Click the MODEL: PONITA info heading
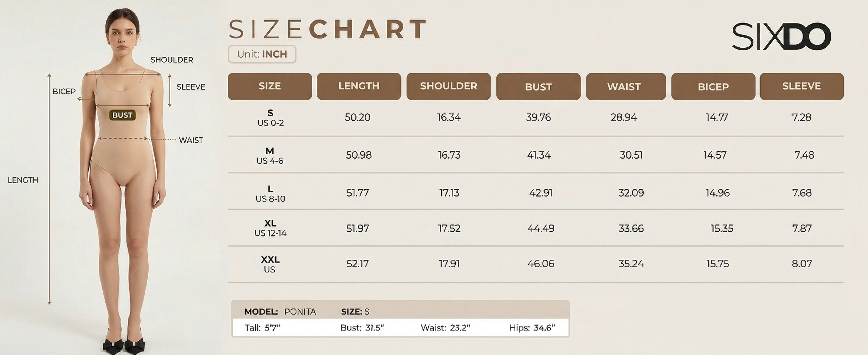The image size is (868, 355). [280, 311]
